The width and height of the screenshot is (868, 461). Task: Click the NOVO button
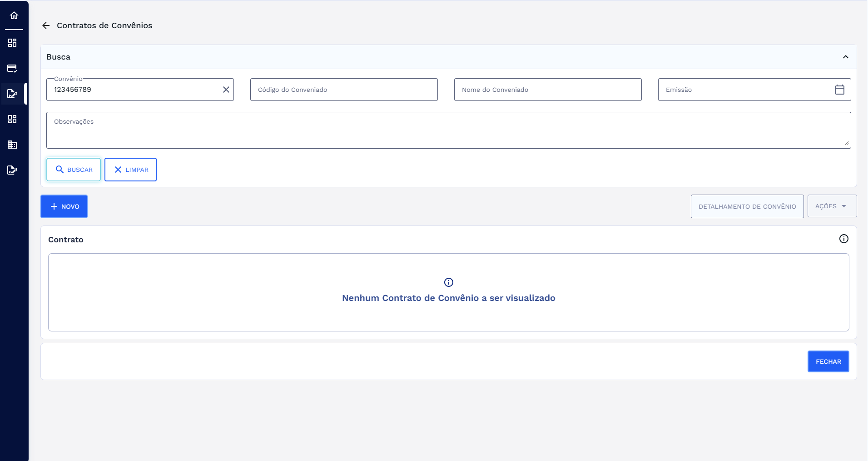64,206
